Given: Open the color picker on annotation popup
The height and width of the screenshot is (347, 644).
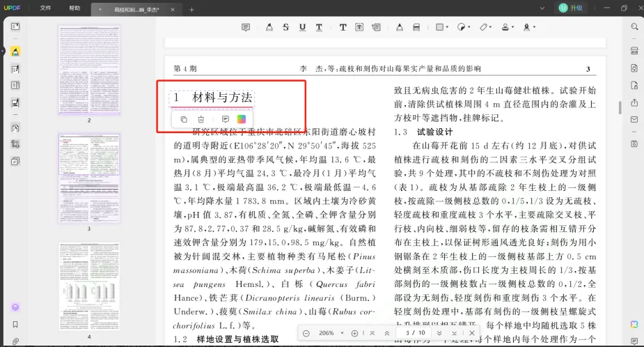Looking at the screenshot, I should point(242,119).
